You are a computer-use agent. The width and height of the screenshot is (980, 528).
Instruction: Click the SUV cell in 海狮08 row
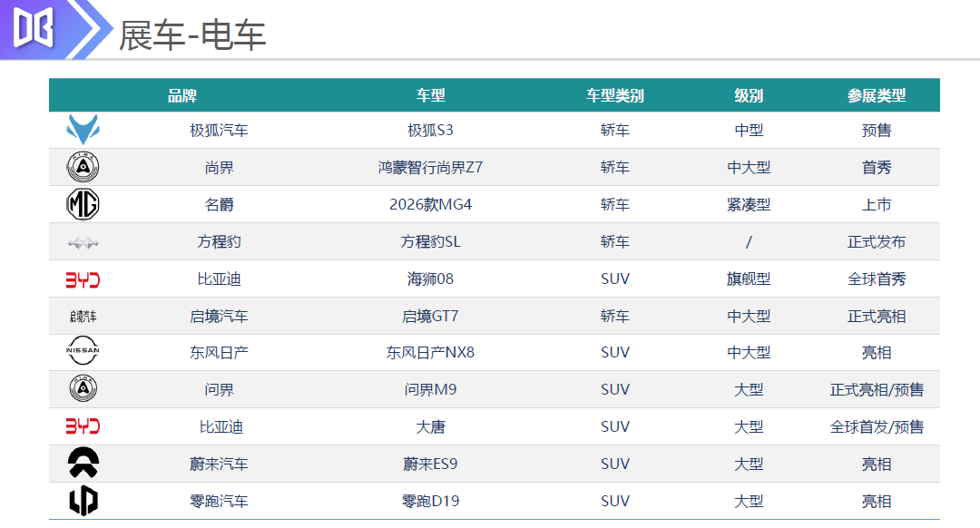click(x=615, y=279)
